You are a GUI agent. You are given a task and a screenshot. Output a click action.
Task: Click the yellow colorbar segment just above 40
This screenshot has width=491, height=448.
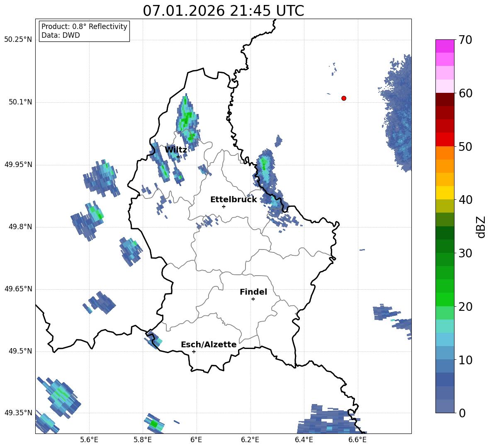tap(445, 193)
